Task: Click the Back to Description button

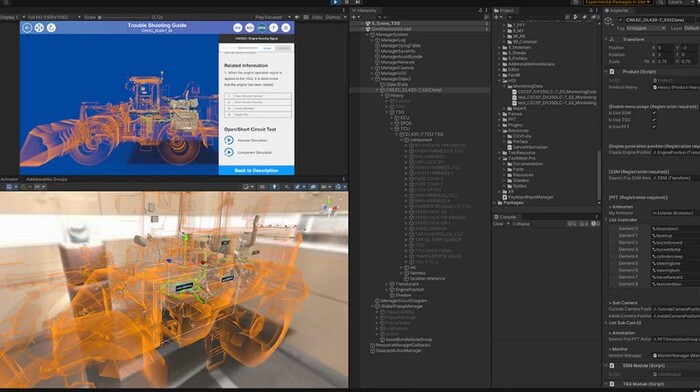Action: [256, 171]
